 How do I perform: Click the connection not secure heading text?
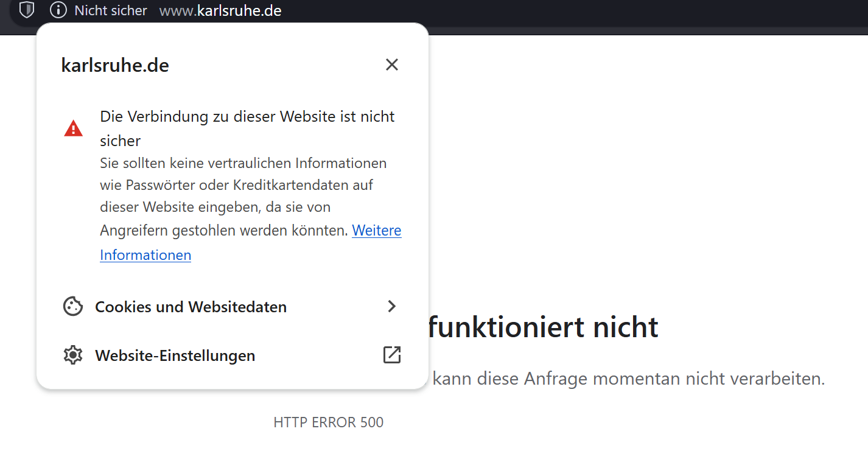tap(247, 117)
